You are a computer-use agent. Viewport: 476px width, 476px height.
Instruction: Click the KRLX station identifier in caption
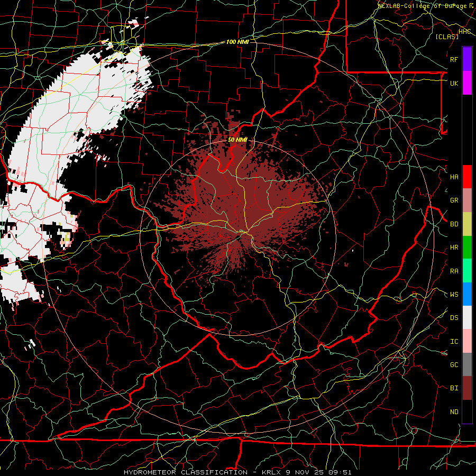272,472
